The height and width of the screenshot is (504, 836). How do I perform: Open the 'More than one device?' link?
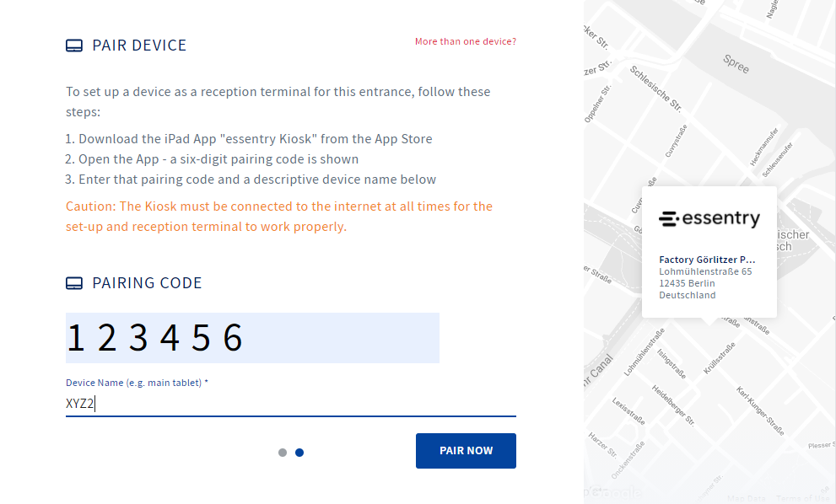click(466, 41)
